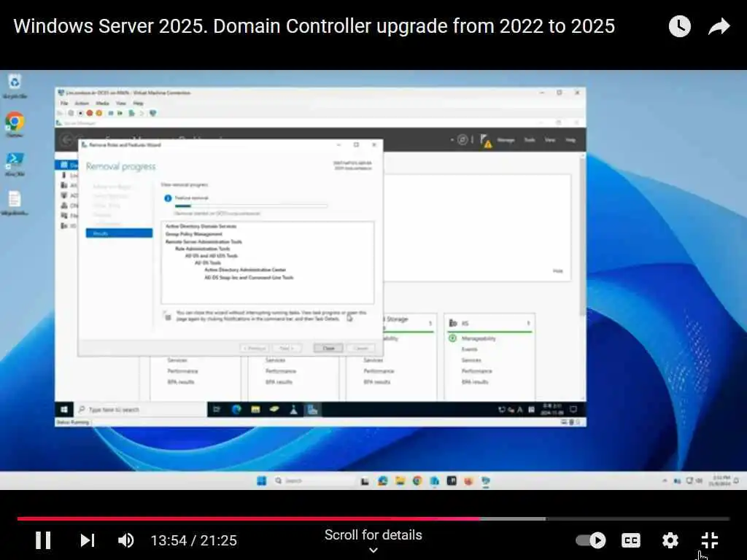Viewport: 747px width, 560px height.
Task: Open the text document desktop icon
Action: [15, 203]
